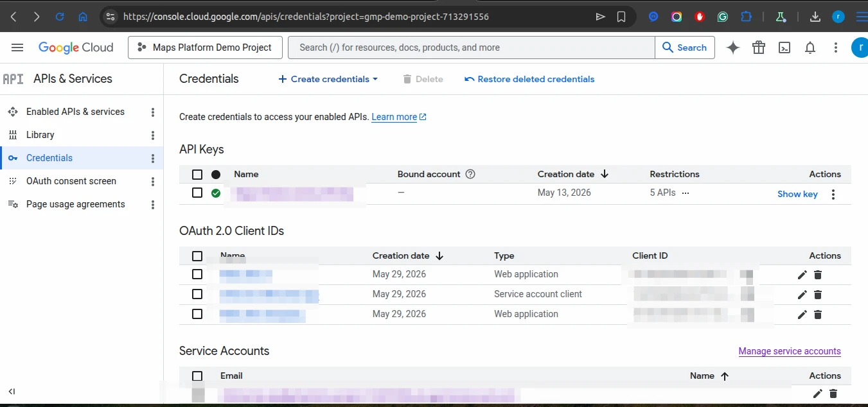This screenshot has width=868, height=407.
Task: Go back using browser back arrow
Action: click(13, 17)
